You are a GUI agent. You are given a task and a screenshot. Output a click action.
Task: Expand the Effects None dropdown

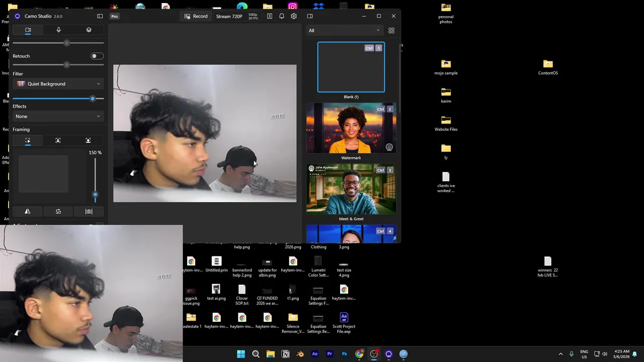coord(58,116)
